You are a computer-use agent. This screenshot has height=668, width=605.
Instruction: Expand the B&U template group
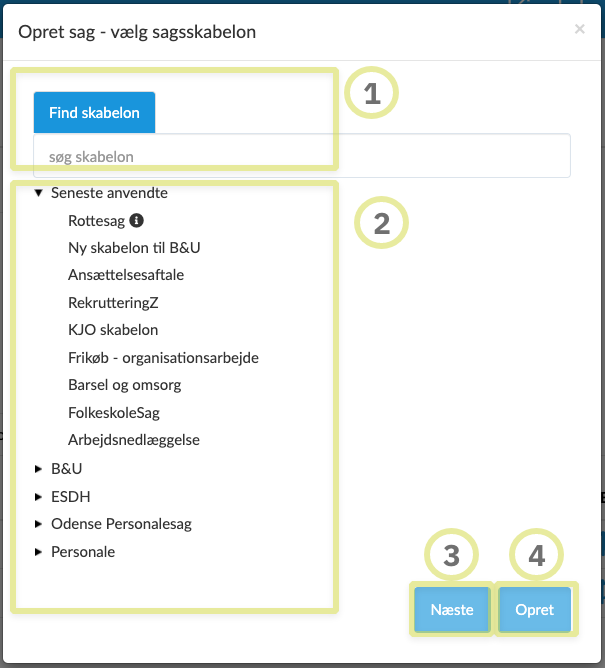(x=38, y=467)
